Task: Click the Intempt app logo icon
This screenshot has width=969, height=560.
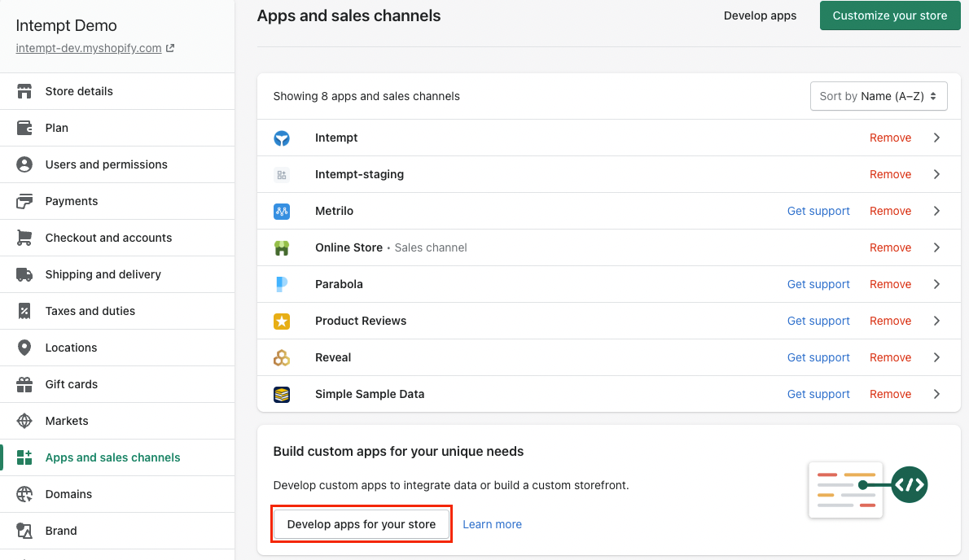Action: point(282,138)
